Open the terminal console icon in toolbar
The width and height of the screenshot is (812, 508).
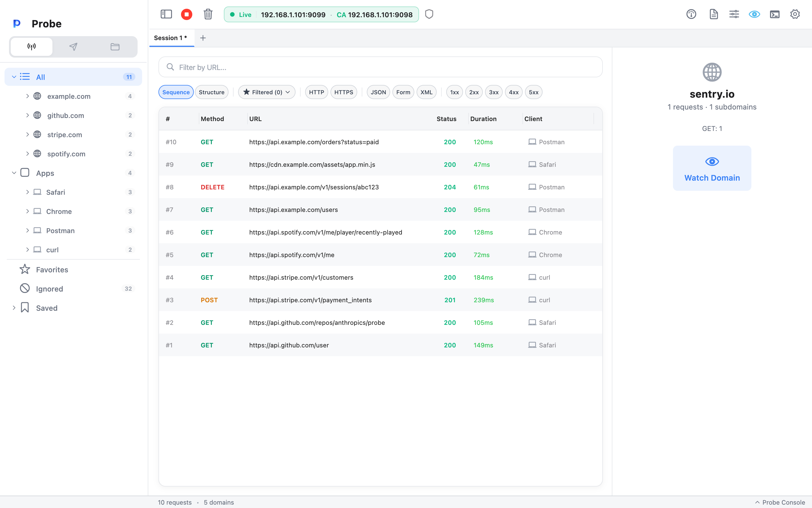coord(775,14)
